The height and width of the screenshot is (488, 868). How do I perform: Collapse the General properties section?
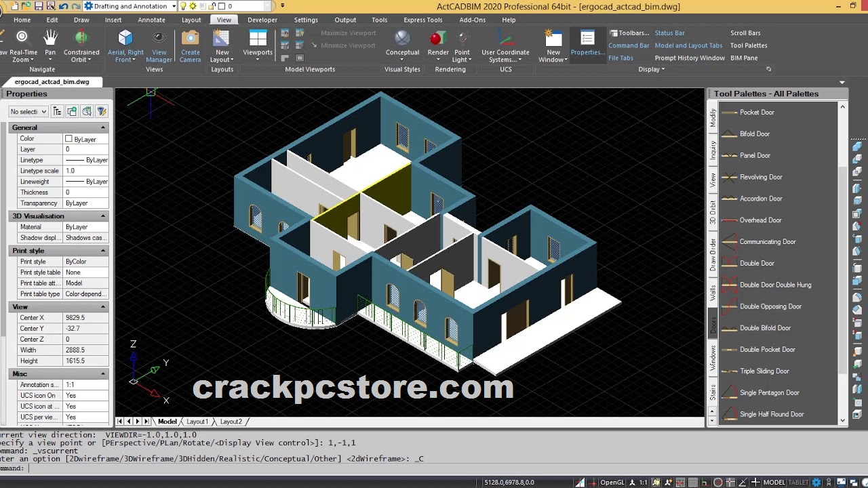103,127
